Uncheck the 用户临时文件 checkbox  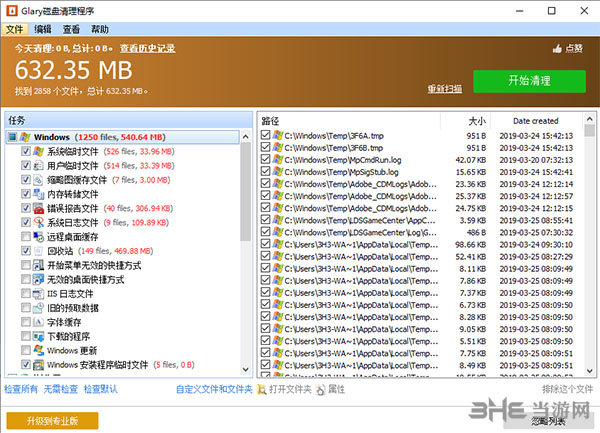(x=26, y=165)
